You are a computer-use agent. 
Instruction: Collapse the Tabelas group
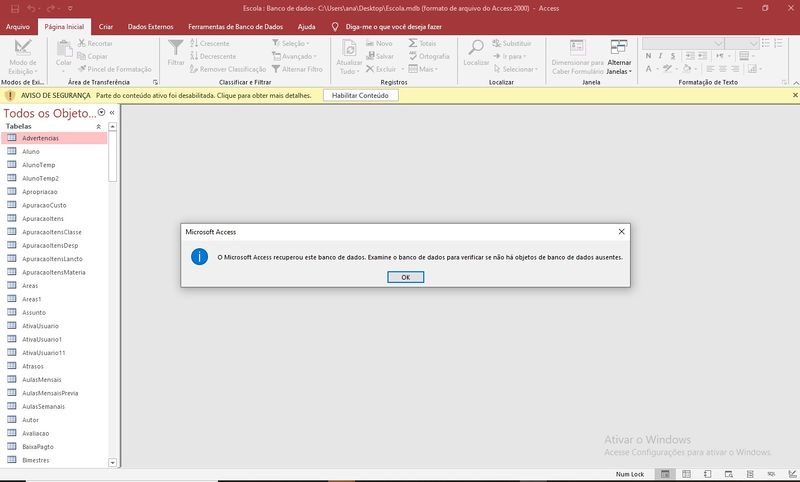tap(98, 126)
